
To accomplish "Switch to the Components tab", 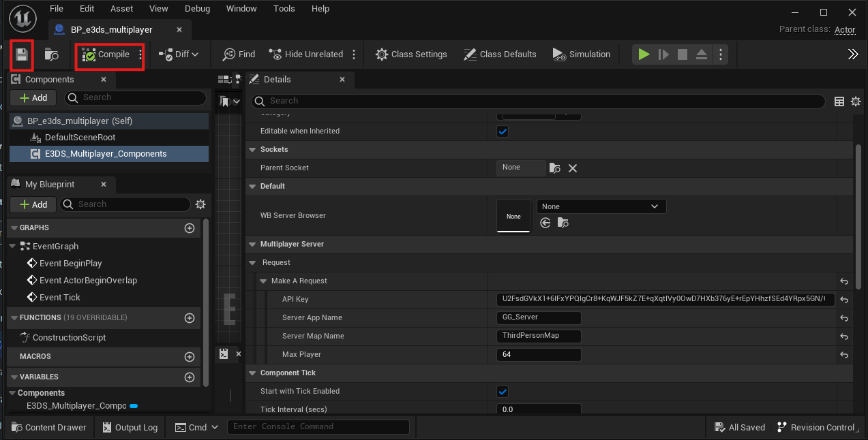I will (49, 80).
